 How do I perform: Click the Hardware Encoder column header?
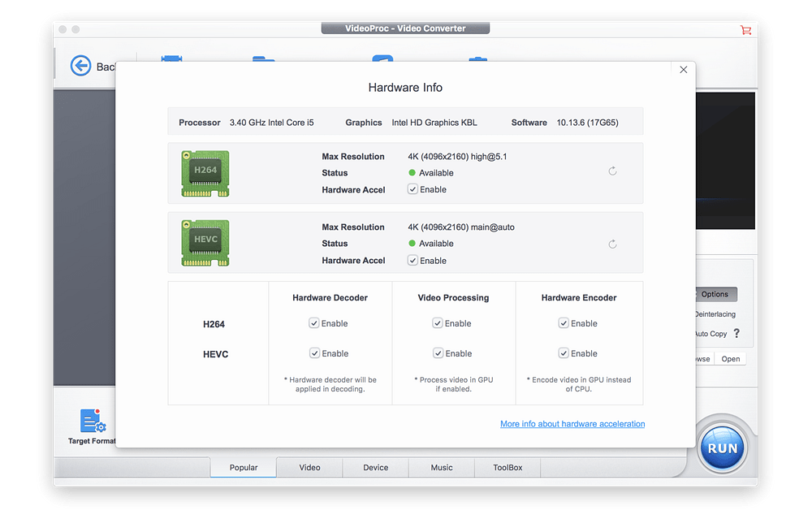tap(579, 298)
